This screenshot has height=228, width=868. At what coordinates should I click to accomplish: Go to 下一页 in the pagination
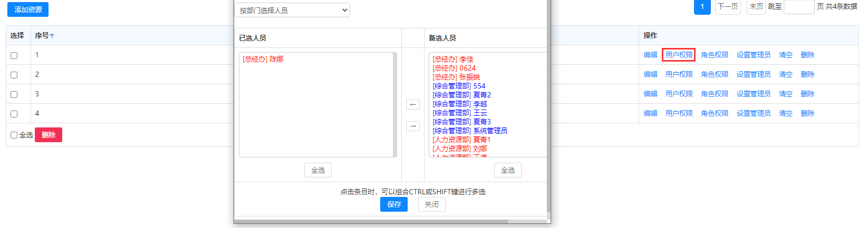click(728, 6)
